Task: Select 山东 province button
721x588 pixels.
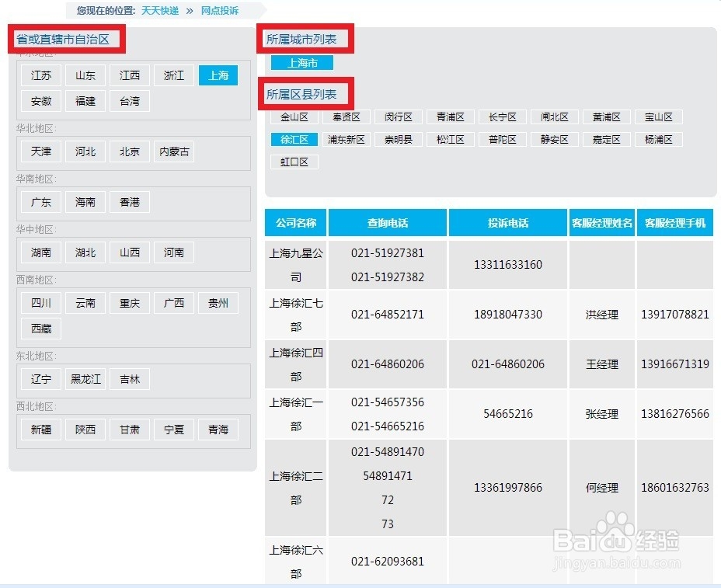Action: [x=85, y=75]
